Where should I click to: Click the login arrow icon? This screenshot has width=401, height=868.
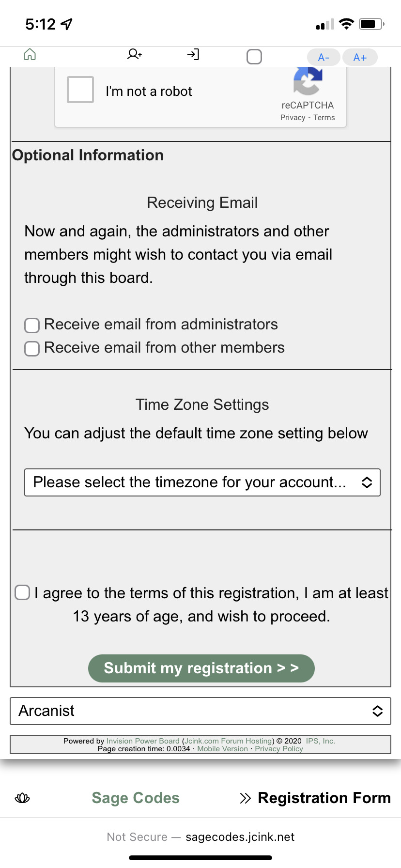point(193,54)
